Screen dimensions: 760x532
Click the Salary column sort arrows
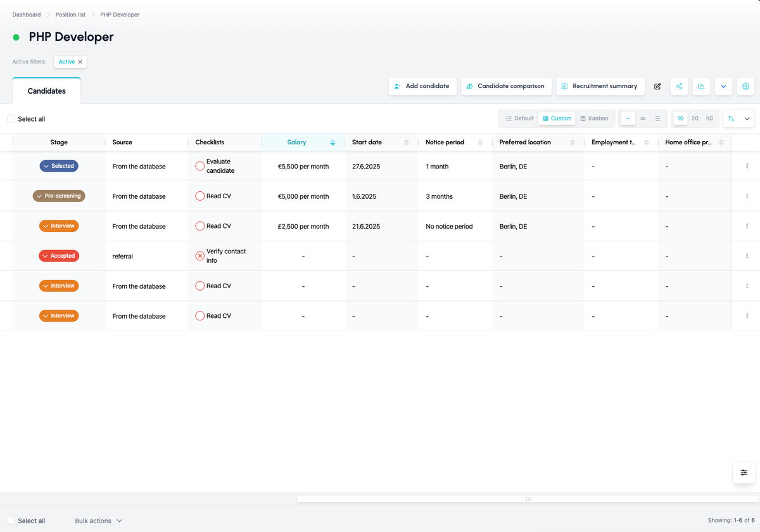coord(332,142)
